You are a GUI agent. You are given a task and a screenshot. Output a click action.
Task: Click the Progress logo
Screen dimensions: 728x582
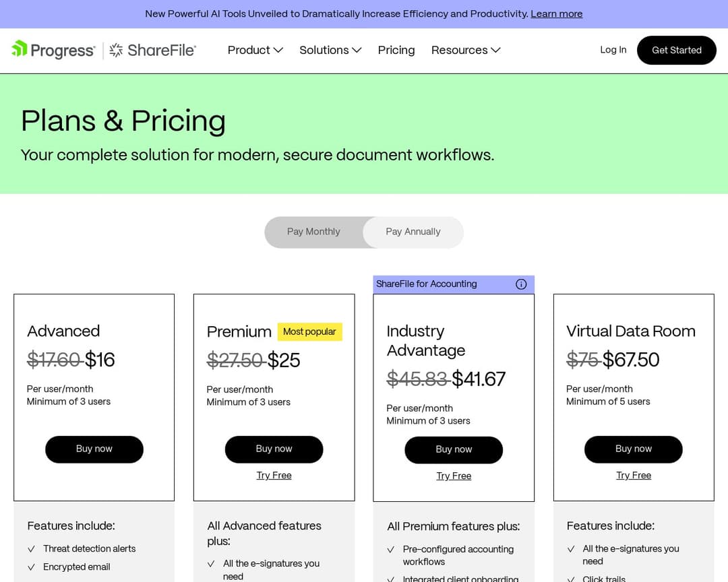point(53,50)
